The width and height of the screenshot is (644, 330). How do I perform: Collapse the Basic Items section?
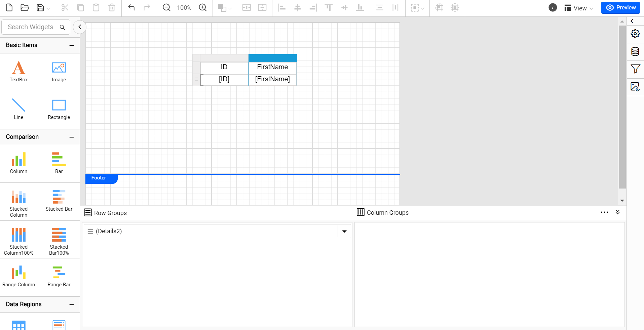click(x=71, y=45)
